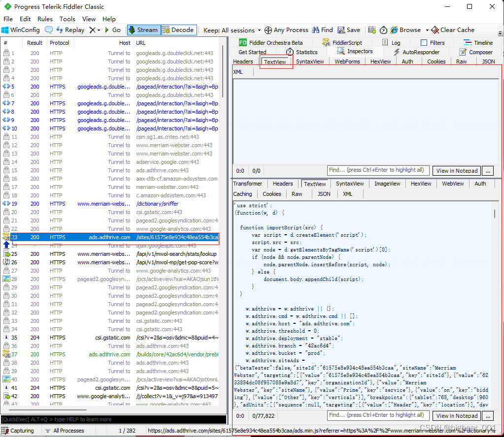This screenshot has height=437, width=504.
Task: Open the AutoResponder tab
Action: (x=417, y=52)
